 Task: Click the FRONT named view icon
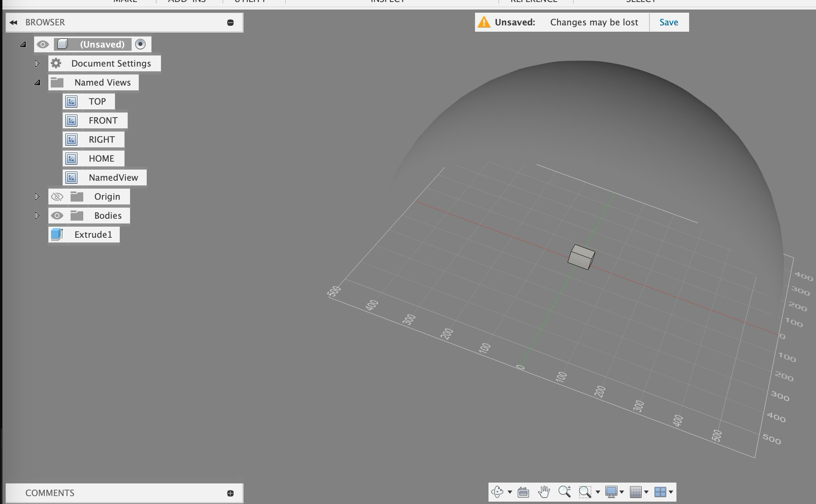coord(71,120)
